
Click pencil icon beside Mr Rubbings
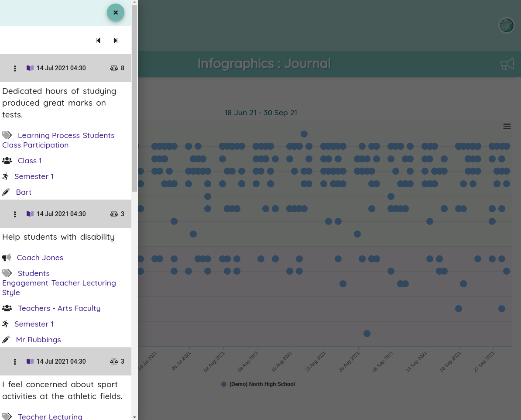tap(6, 340)
